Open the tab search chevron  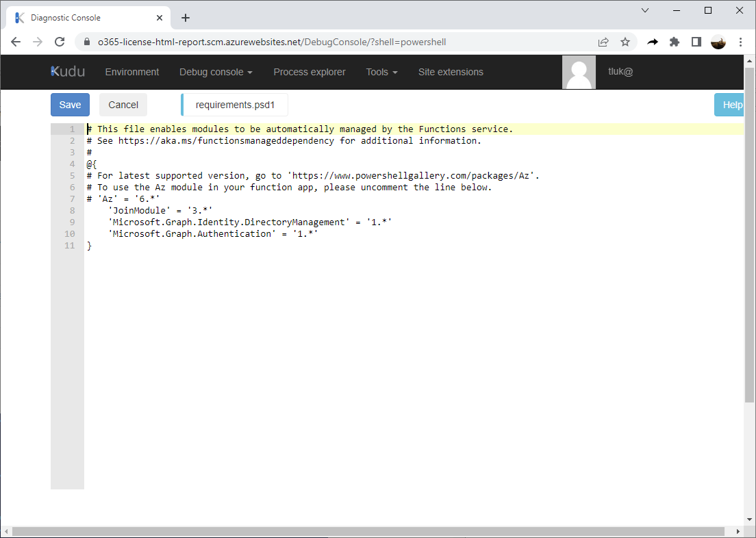tap(645, 10)
